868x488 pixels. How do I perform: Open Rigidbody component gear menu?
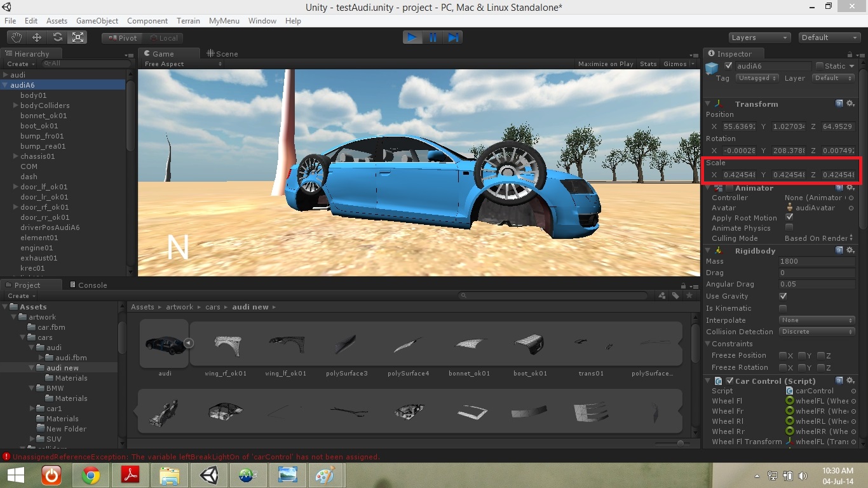(x=850, y=250)
